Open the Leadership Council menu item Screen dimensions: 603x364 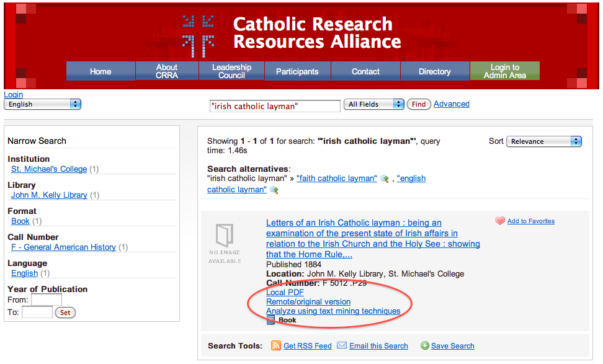tap(231, 71)
